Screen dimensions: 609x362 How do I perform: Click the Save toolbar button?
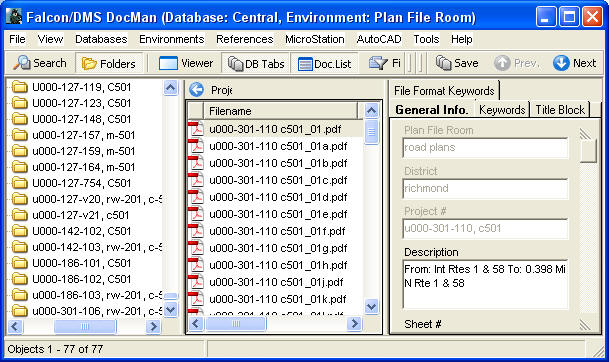pyautogui.click(x=457, y=63)
